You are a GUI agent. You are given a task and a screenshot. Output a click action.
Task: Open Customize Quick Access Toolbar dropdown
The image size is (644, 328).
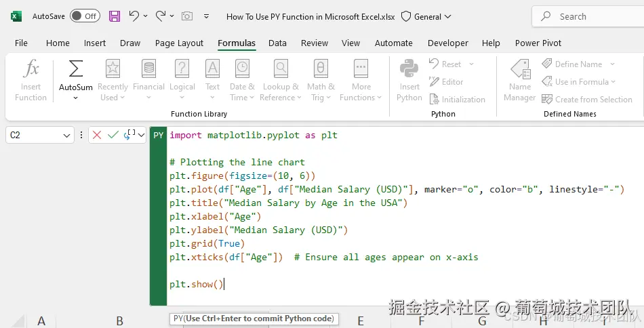point(206,16)
